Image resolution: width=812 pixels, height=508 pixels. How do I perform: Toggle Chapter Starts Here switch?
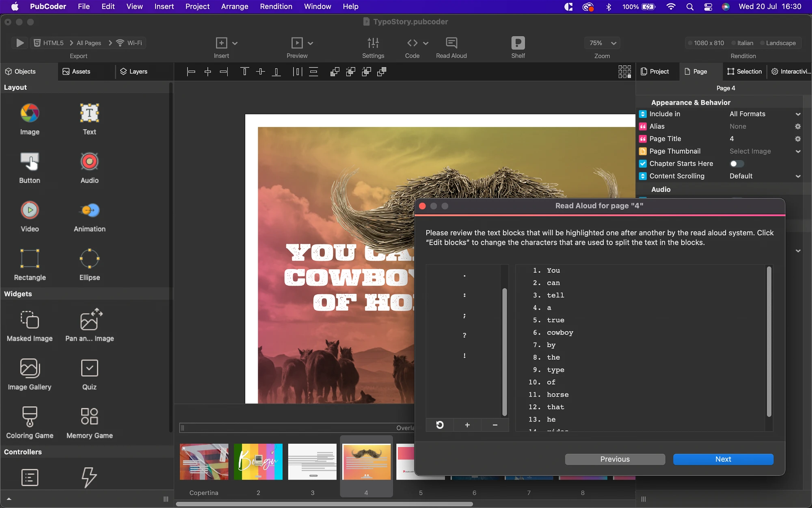click(736, 164)
